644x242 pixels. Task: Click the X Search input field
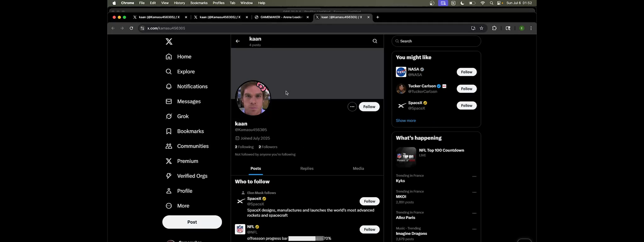point(436,41)
